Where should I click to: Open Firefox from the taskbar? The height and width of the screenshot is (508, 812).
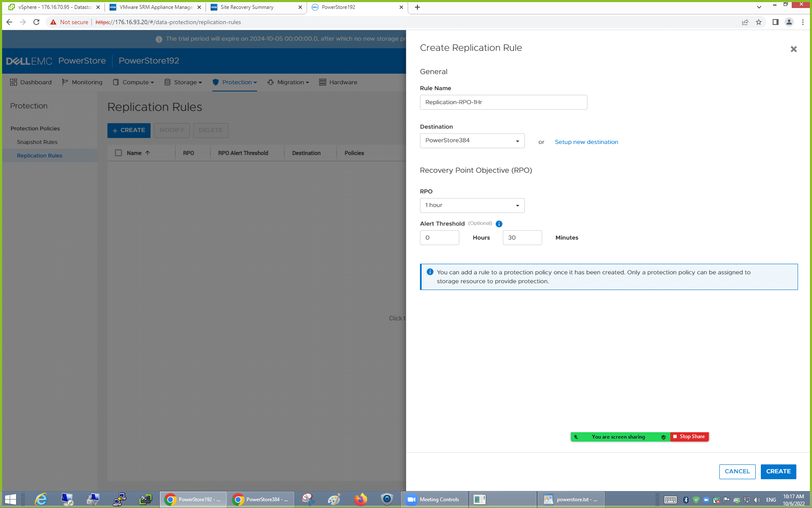360,500
